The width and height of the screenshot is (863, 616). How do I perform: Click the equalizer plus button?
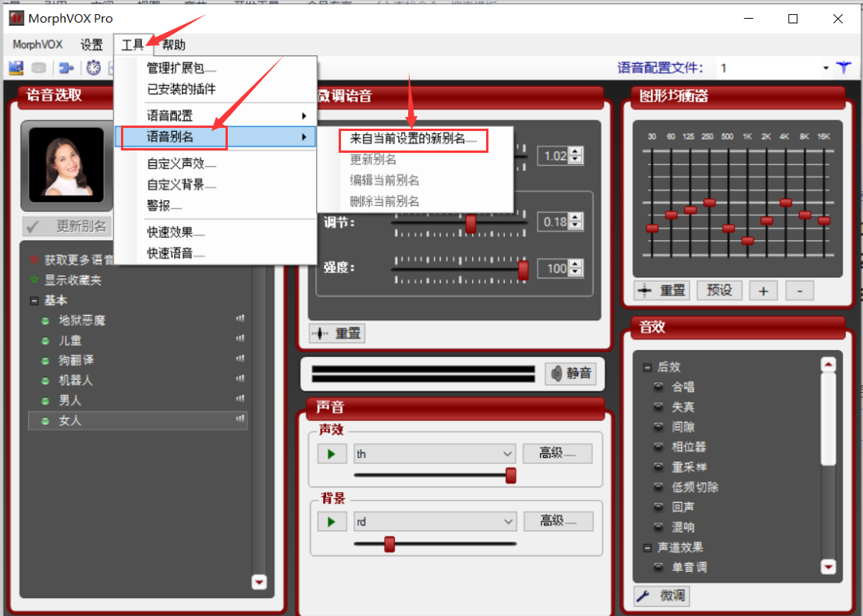pyautogui.click(x=763, y=290)
